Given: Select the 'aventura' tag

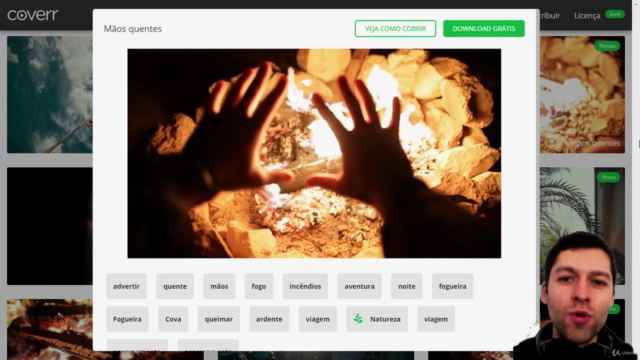Looking at the screenshot, I should click(x=359, y=286).
